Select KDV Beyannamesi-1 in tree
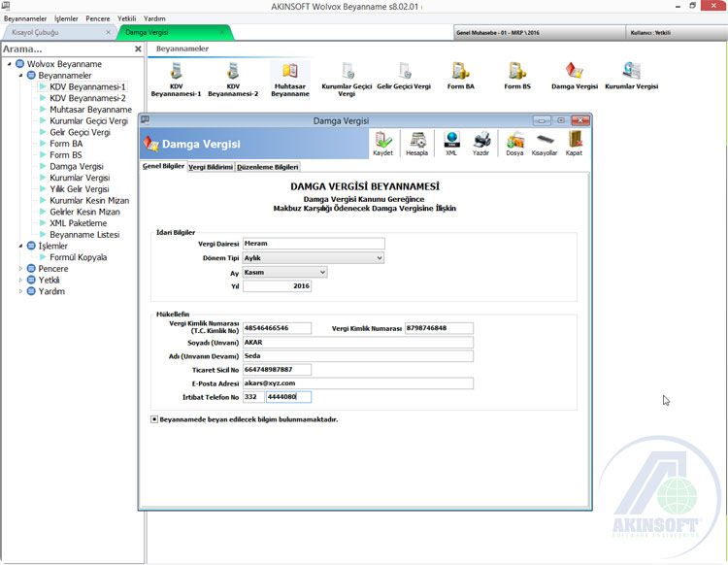Screen dimensions: 728x565 pos(87,86)
